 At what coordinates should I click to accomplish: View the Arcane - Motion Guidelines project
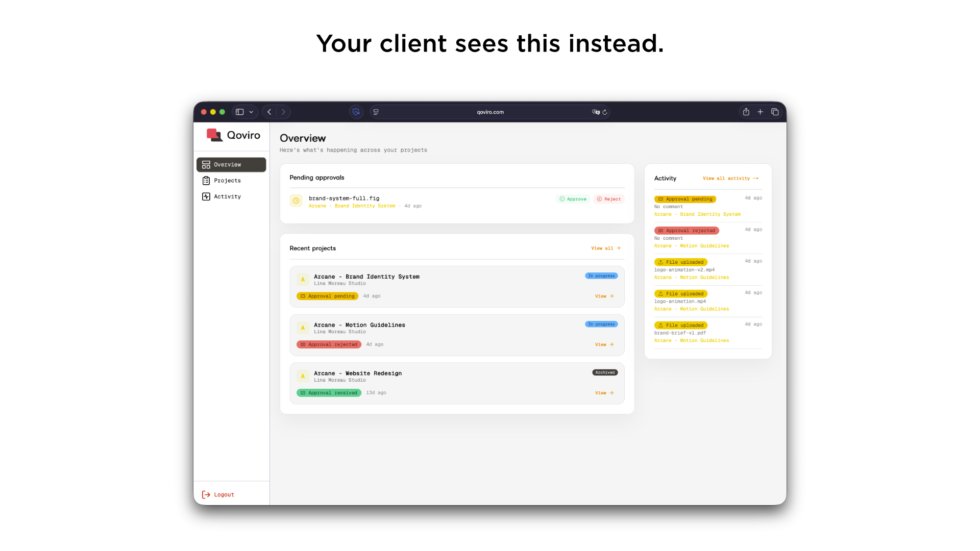coord(604,345)
